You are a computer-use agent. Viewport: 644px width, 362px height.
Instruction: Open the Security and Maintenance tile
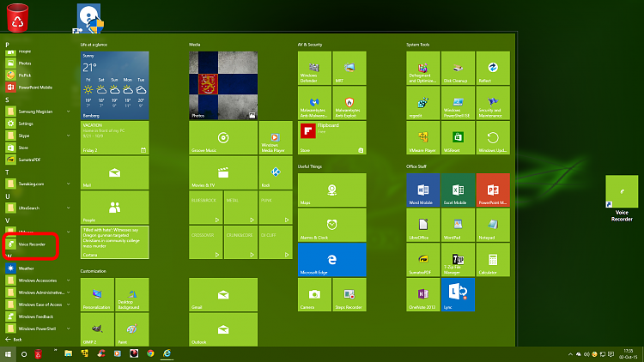click(493, 103)
